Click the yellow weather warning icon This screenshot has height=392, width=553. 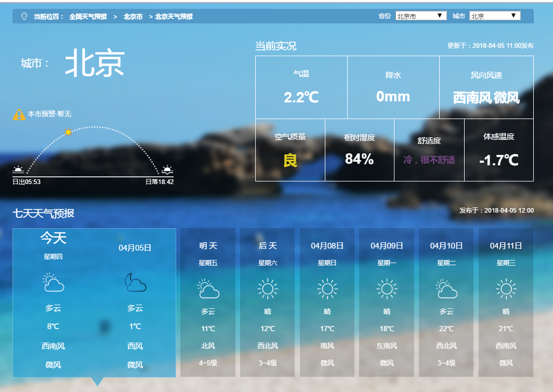coord(19,114)
